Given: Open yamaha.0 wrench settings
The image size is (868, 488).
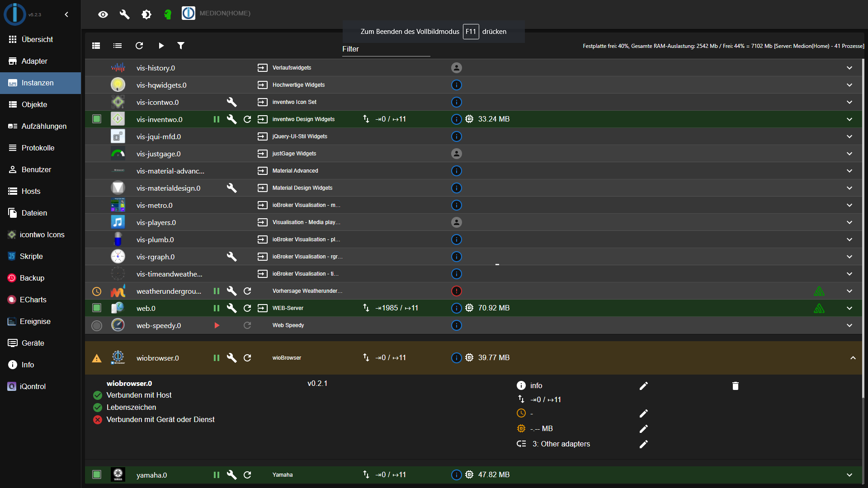Looking at the screenshot, I should point(232,475).
